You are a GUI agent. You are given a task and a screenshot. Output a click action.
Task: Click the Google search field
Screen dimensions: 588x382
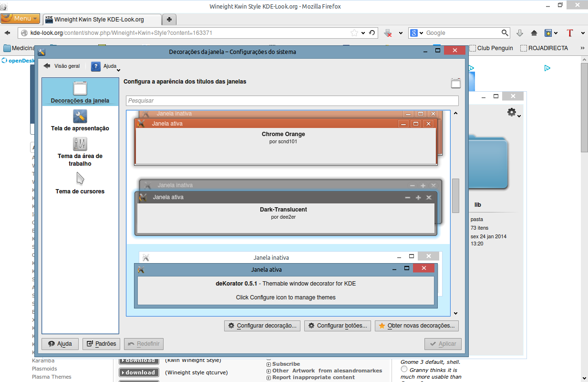pyautogui.click(x=463, y=33)
